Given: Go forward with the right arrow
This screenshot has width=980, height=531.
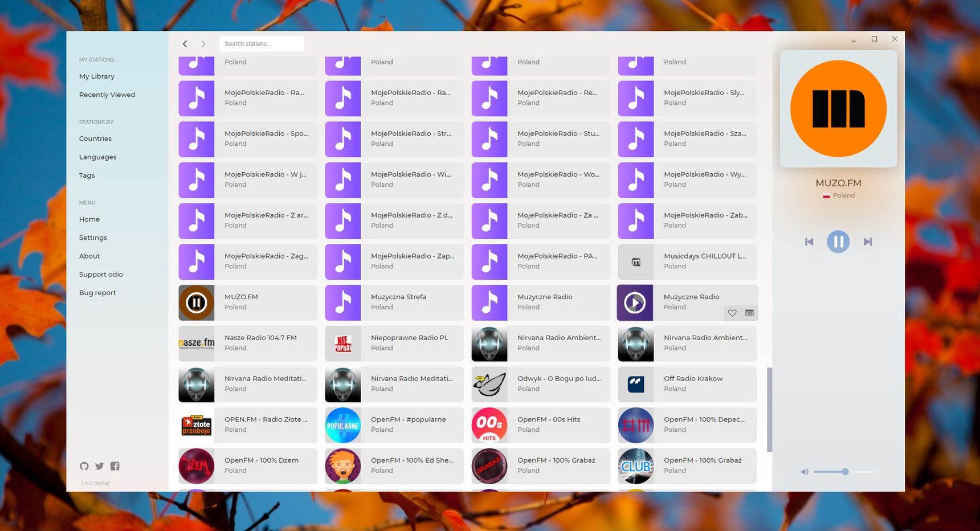Looking at the screenshot, I should (x=203, y=44).
